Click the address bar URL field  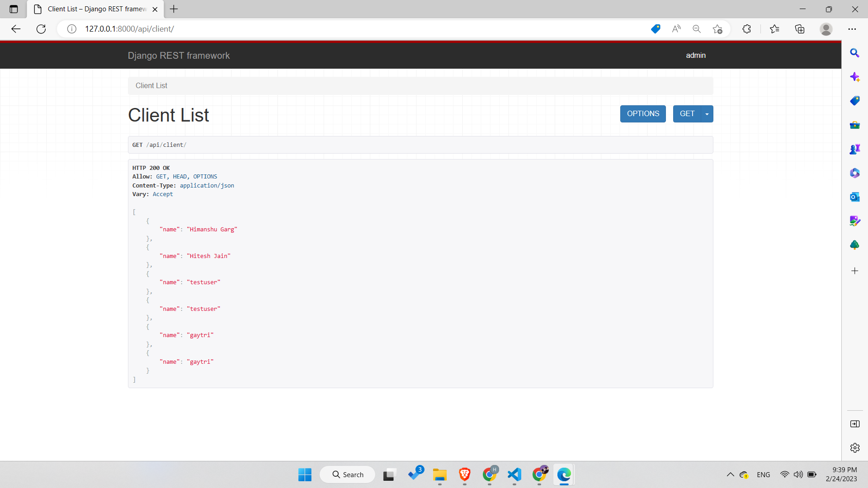point(316,29)
